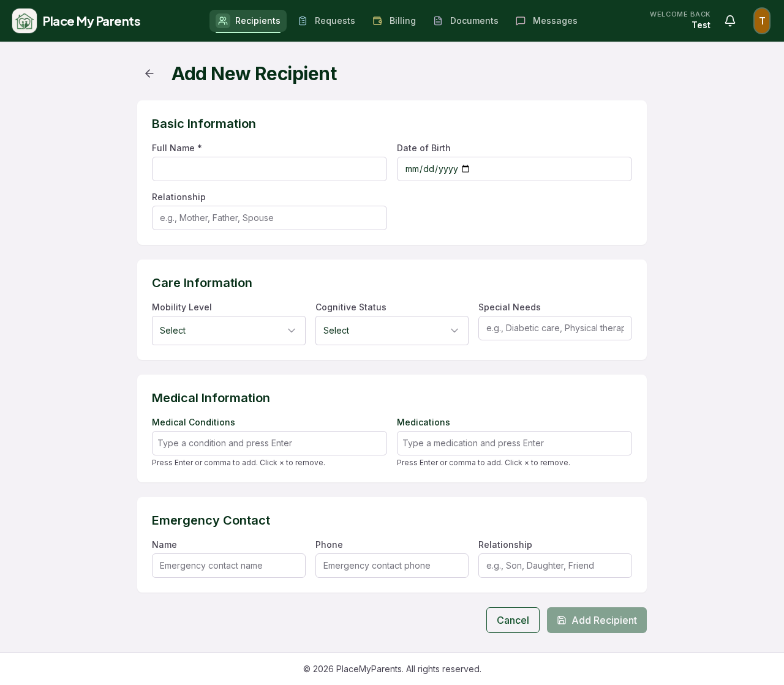Click the "Basic Information" section title
This screenshot has height=685, width=784.
pyautogui.click(x=204, y=124)
